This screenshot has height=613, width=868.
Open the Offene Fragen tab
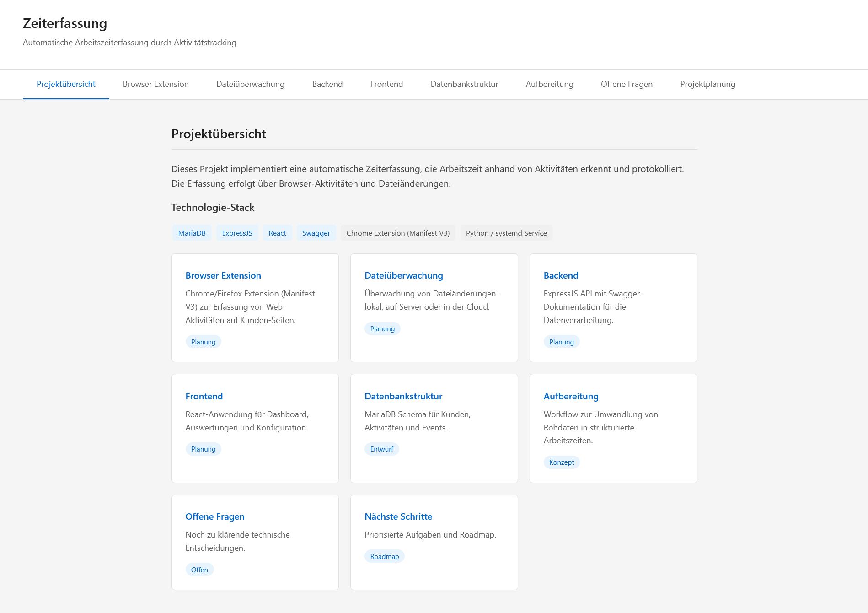pyautogui.click(x=627, y=84)
